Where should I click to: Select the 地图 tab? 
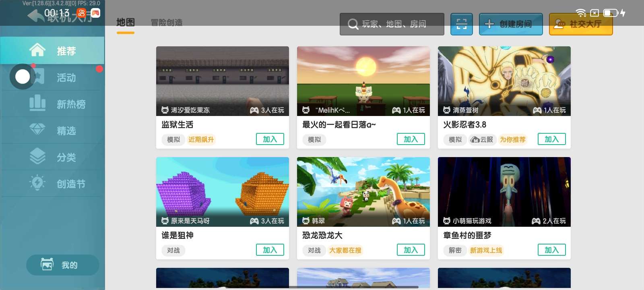(x=126, y=23)
